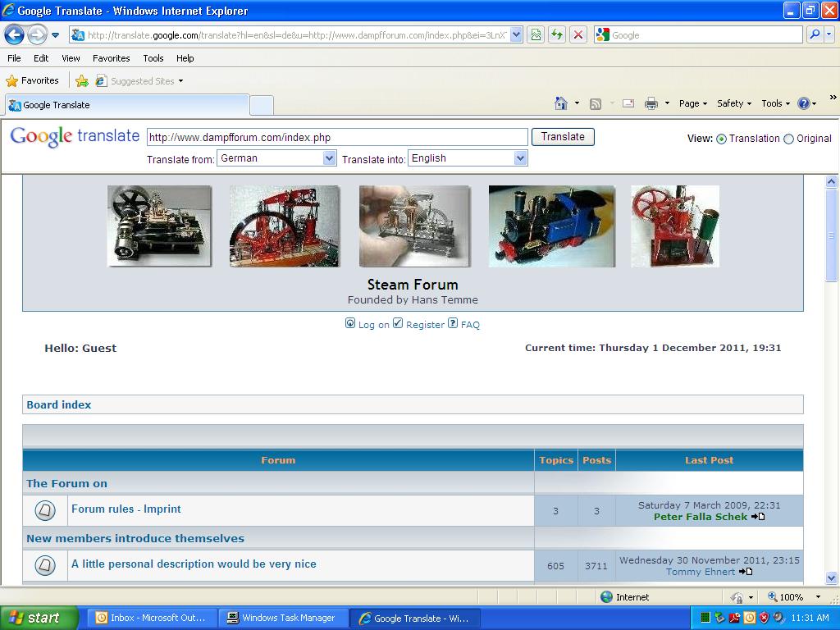The height and width of the screenshot is (630, 840).
Task: Click the FAQ link
Action: pyautogui.click(x=470, y=325)
